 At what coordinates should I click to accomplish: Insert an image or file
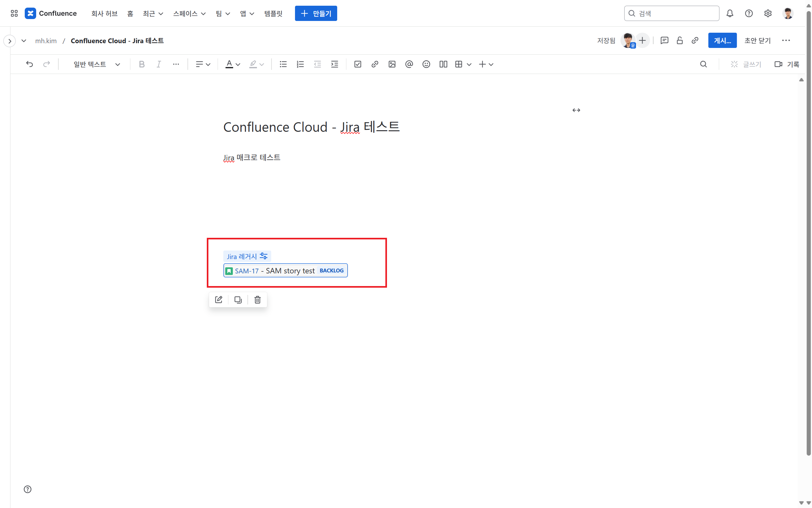(392, 64)
